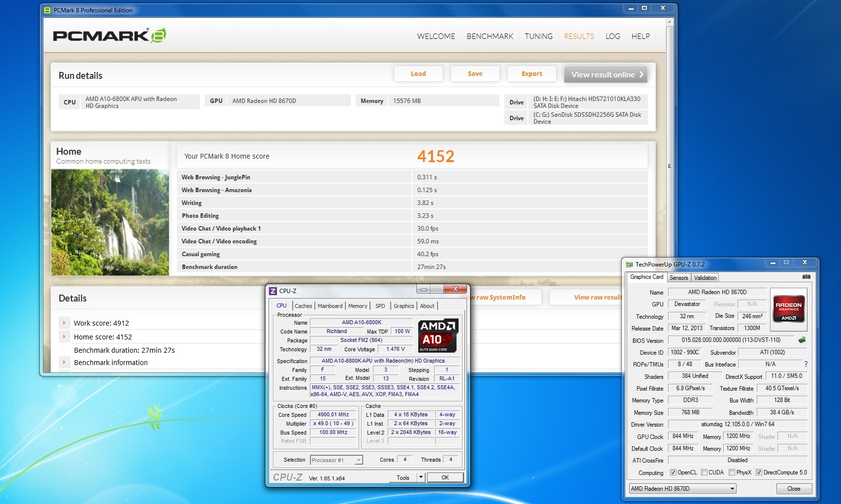Open the WELCOME tab in PCMark
The width and height of the screenshot is (841, 504).
point(436,36)
